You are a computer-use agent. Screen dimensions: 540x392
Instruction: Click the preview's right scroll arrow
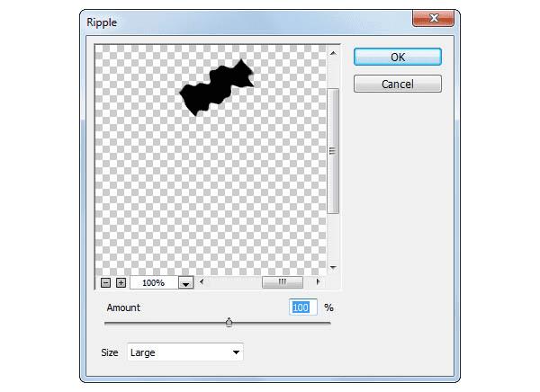point(318,282)
